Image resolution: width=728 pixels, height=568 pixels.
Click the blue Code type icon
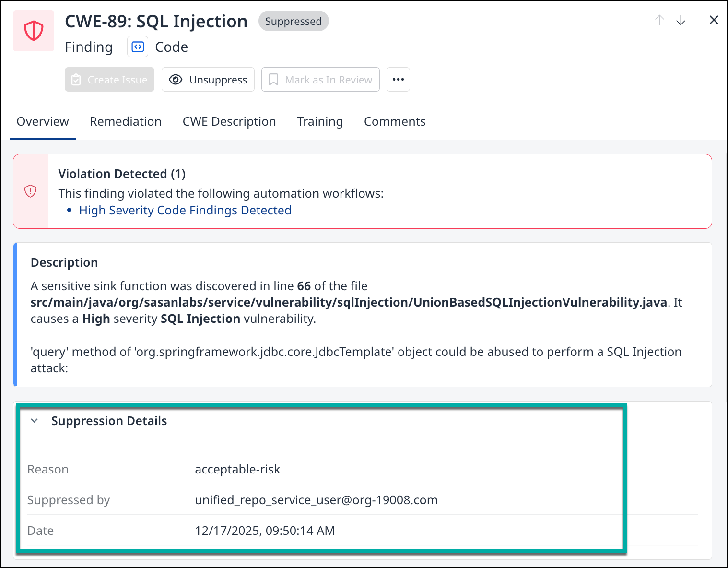tap(138, 47)
